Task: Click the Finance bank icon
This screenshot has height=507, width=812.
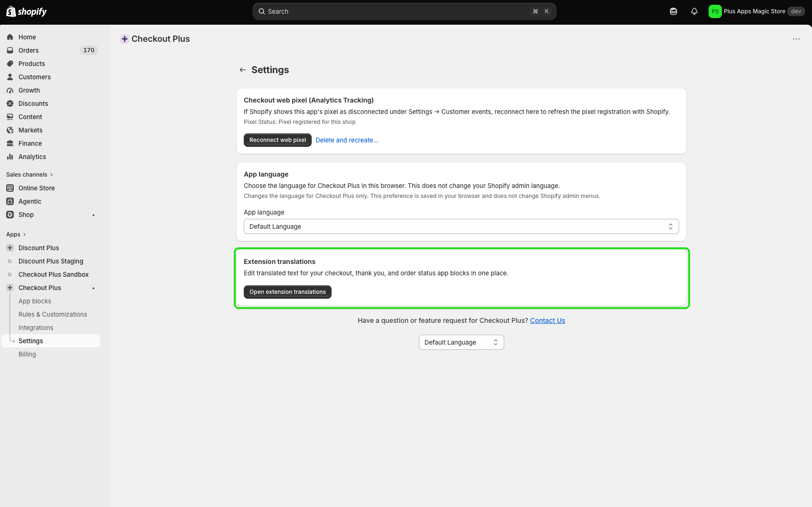Action: 10,143
